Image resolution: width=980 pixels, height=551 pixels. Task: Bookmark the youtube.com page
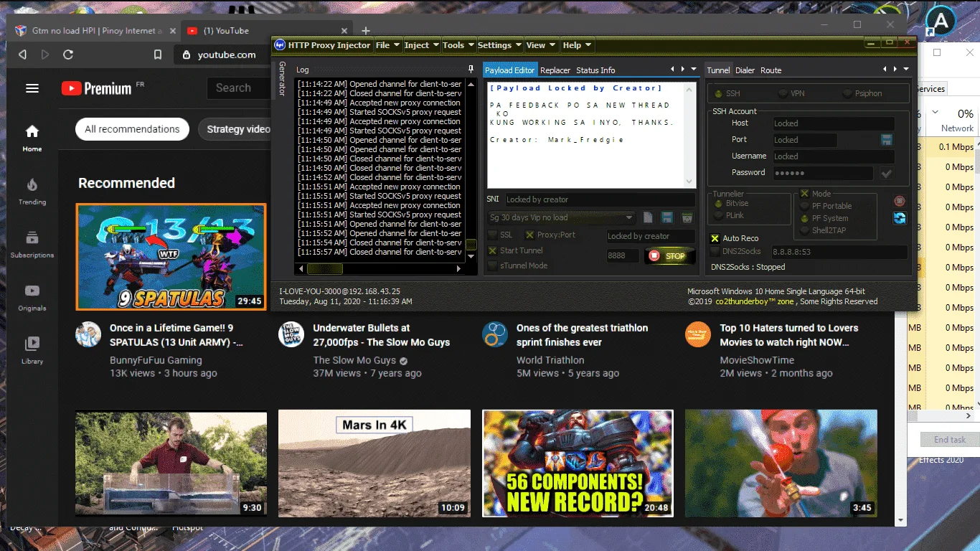158,55
